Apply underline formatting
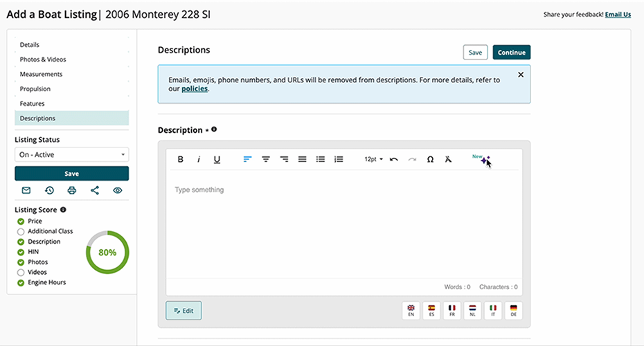 [217, 159]
